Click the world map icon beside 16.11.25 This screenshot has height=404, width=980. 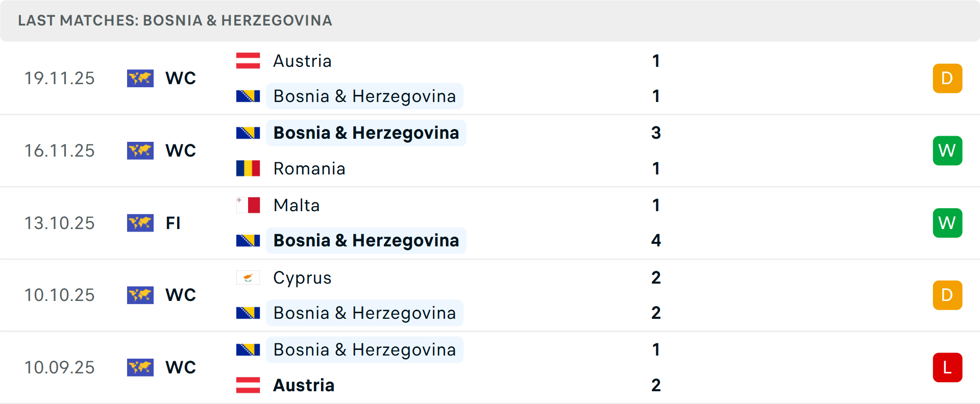[140, 150]
